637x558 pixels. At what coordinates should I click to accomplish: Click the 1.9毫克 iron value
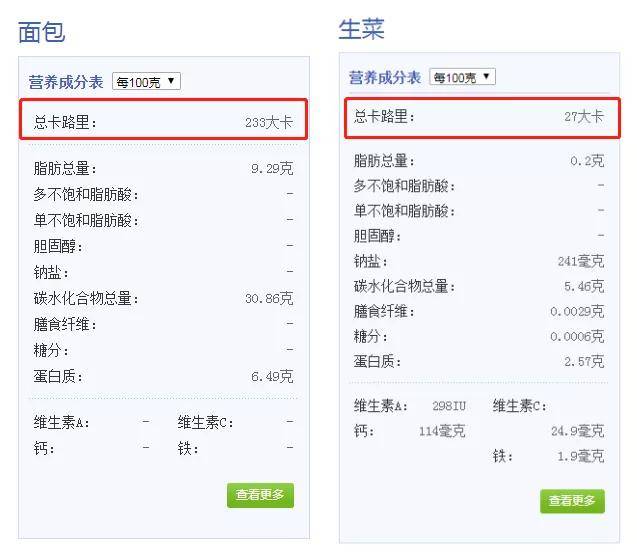point(581,456)
